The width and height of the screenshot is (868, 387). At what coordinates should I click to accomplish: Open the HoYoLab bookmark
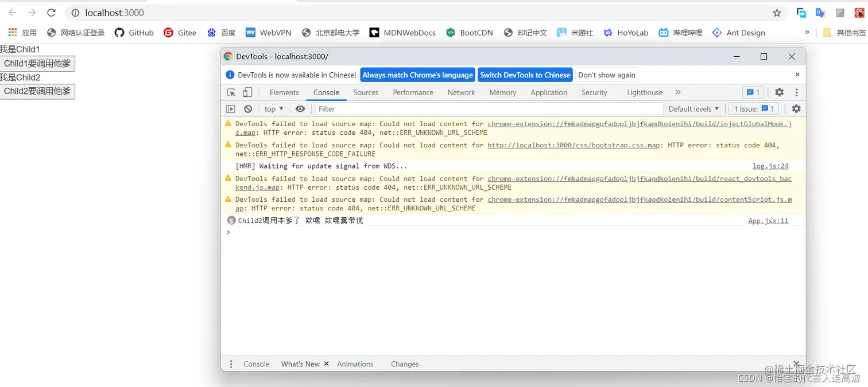point(626,33)
